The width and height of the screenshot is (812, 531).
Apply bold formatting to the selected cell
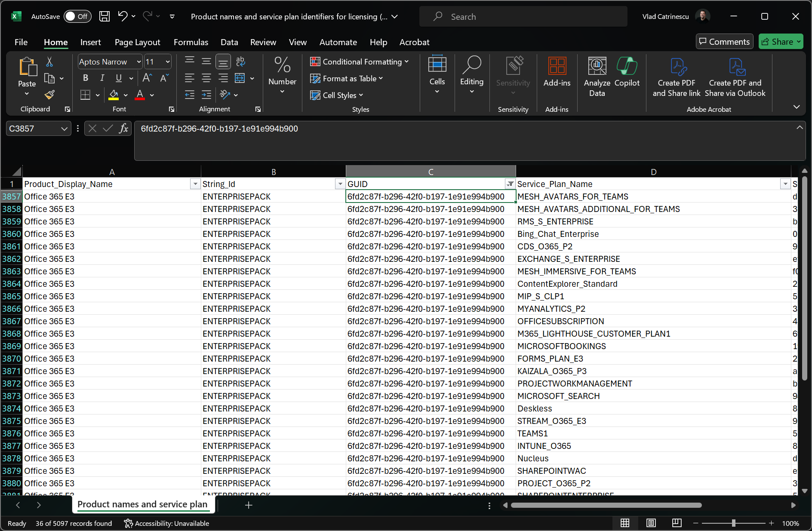pos(85,78)
